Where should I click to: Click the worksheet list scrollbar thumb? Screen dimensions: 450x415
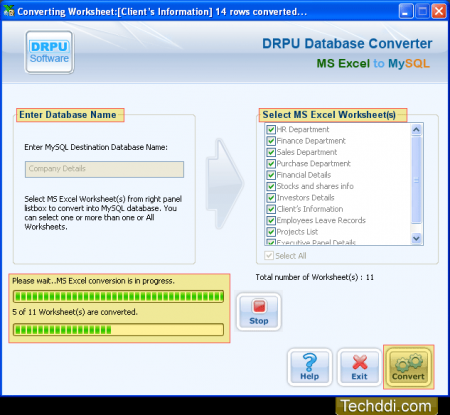416,180
